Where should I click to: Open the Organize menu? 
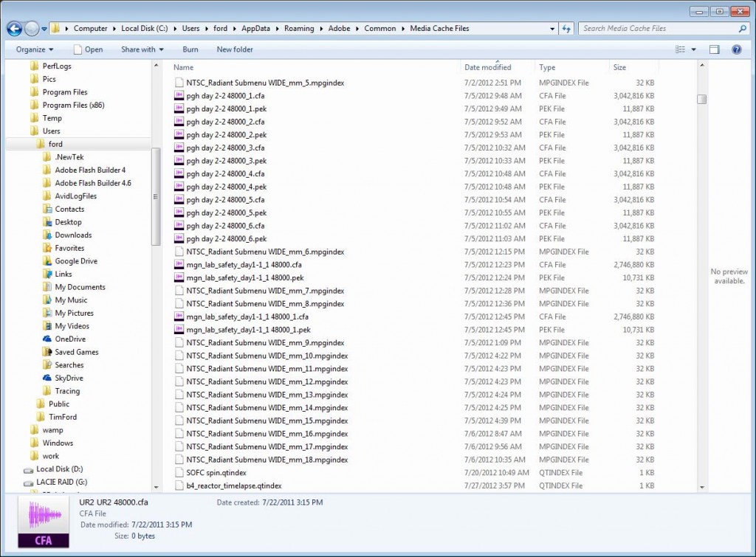click(35, 49)
